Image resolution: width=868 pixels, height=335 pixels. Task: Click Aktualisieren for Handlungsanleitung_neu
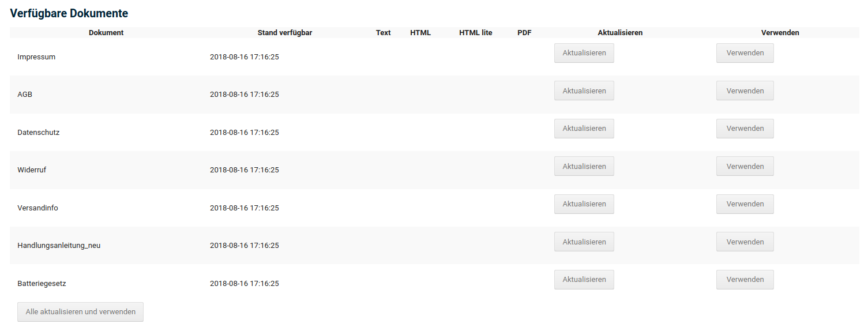pos(584,242)
